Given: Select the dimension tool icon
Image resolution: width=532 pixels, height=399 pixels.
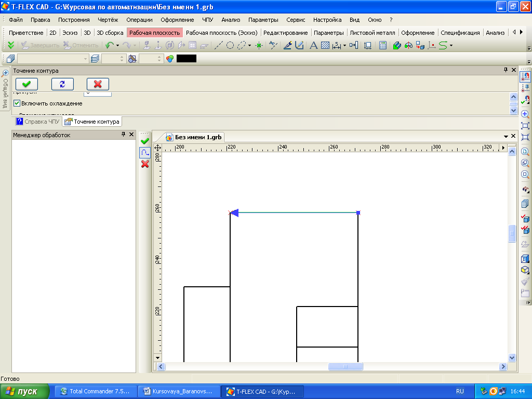Looking at the screenshot, I should click(x=336, y=45).
